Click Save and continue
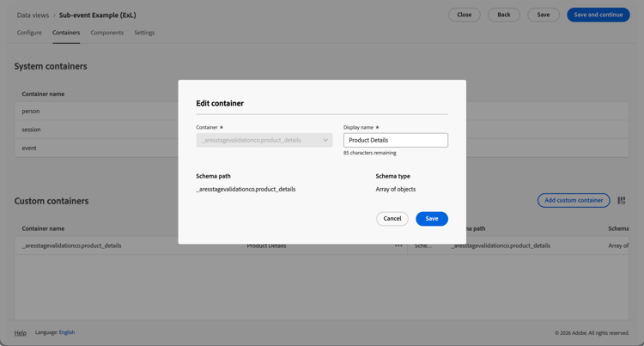The width and height of the screenshot is (644, 346). click(x=598, y=15)
